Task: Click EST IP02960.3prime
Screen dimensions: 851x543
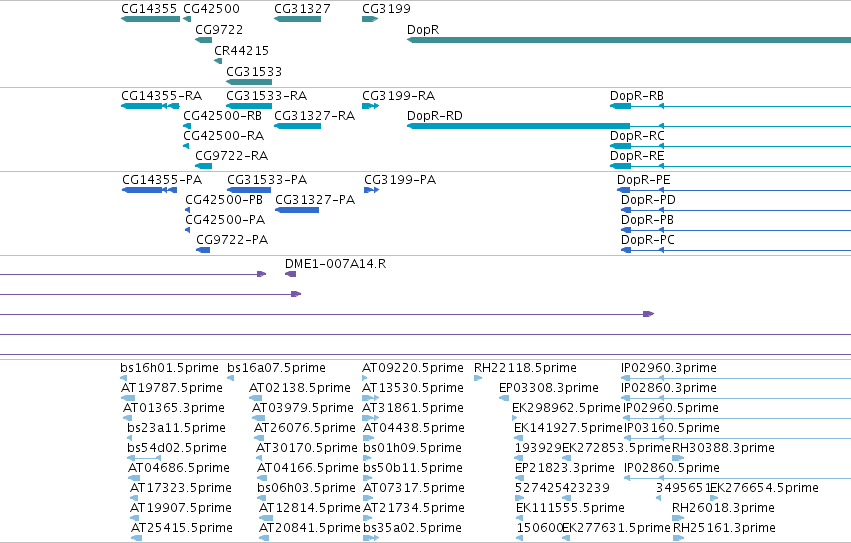Action: [736, 378]
